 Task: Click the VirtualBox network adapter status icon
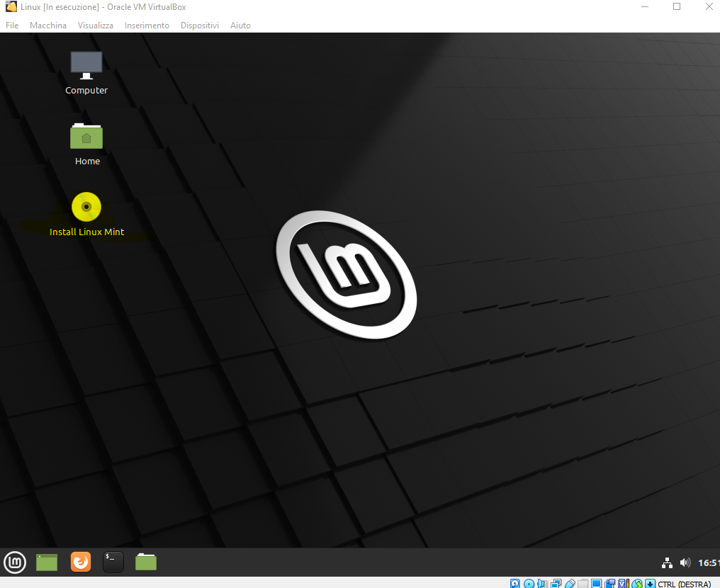556,584
